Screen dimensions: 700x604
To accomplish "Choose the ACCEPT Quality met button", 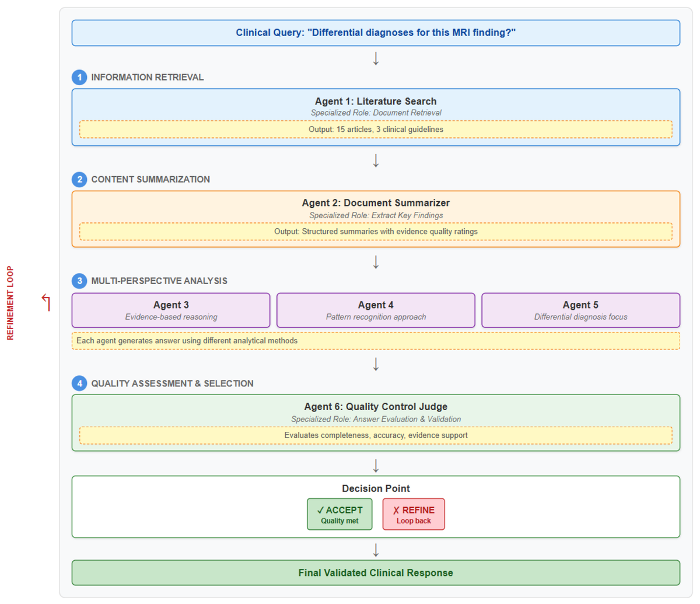I will pyautogui.click(x=339, y=514).
